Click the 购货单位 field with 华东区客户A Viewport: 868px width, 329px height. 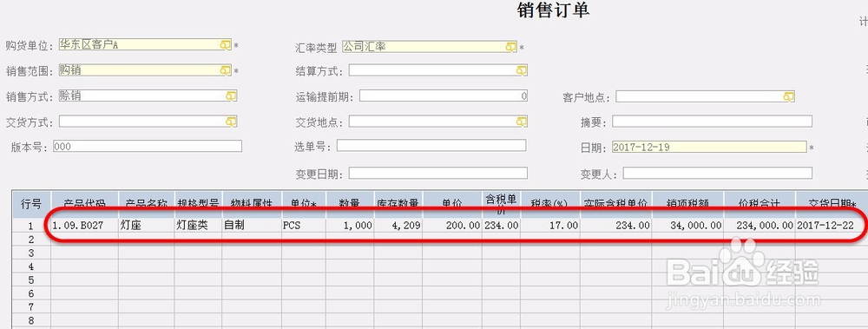click(144, 45)
